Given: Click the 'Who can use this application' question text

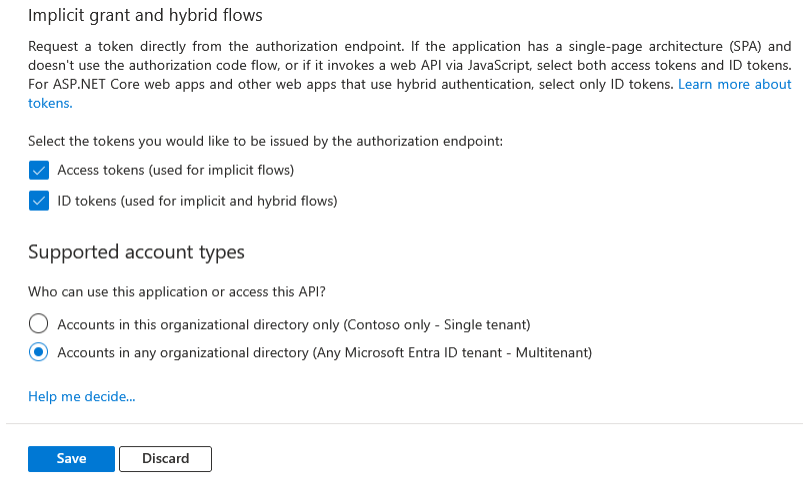Looking at the screenshot, I should (x=177, y=292).
